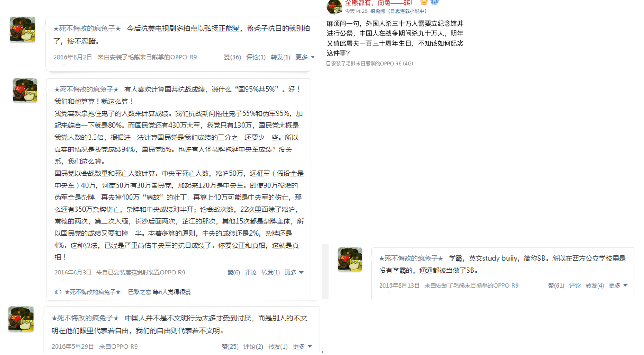Open the avatar on the August 13 post
This screenshot has width=644, height=355.
pyautogui.click(x=350, y=259)
